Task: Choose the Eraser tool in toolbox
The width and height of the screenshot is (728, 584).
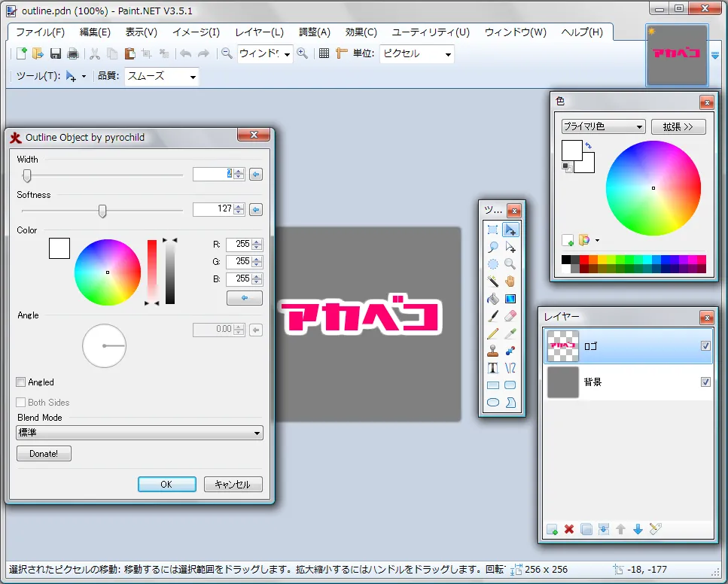Action: [510, 316]
